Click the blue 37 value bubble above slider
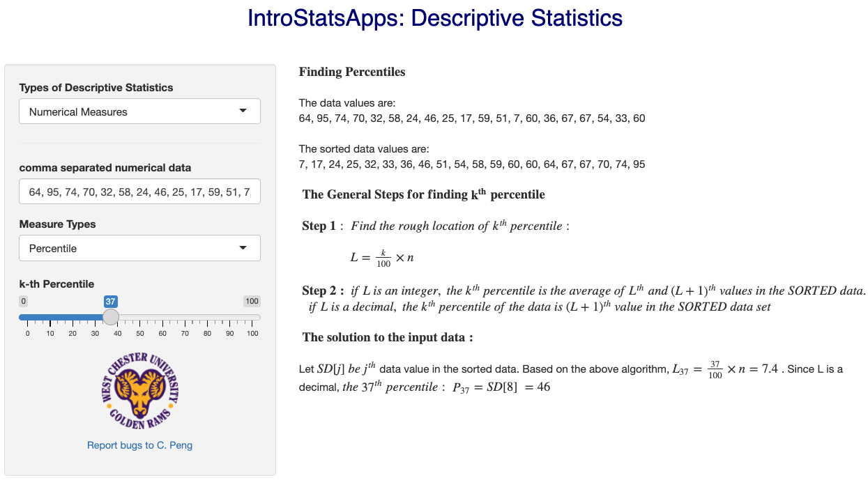The height and width of the screenshot is (480, 868). (110, 301)
